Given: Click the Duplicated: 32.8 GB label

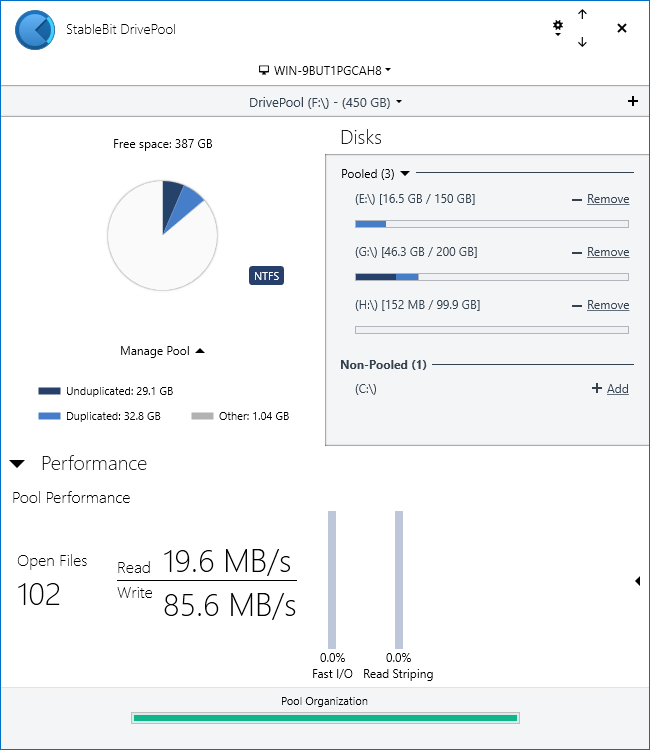Looking at the screenshot, I should coord(113,416).
